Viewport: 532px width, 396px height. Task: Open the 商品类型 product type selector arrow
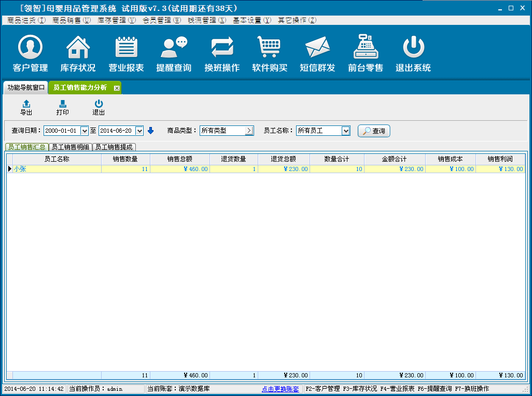pos(249,131)
